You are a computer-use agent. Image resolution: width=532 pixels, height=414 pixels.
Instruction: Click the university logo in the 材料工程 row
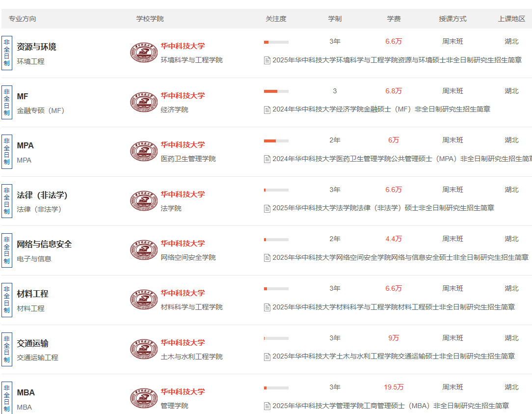pyautogui.click(x=144, y=300)
